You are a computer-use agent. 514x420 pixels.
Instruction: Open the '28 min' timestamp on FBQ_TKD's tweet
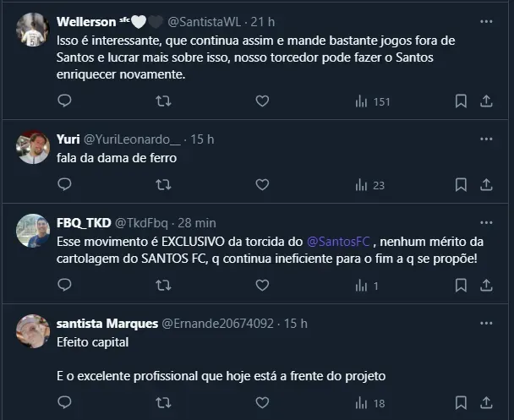tap(197, 223)
